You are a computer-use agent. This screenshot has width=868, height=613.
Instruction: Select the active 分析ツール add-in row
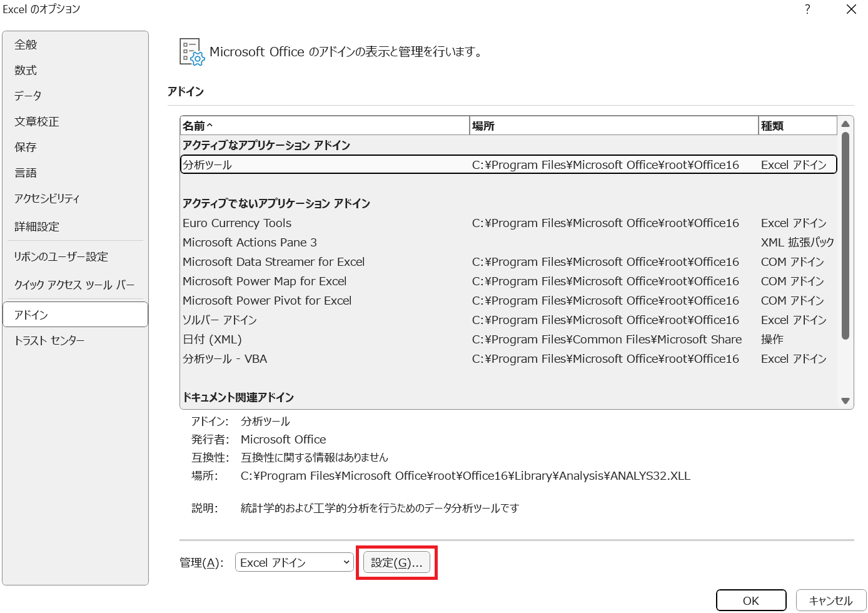(x=508, y=165)
